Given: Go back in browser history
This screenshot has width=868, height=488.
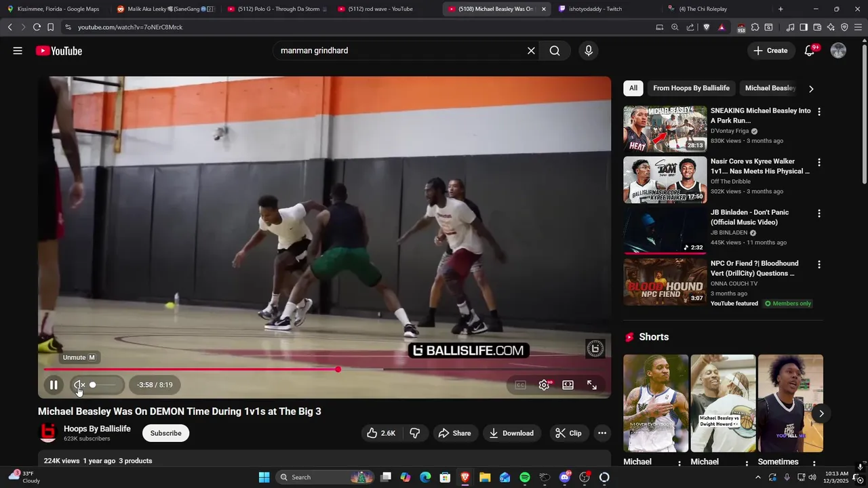Looking at the screenshot, I should [x=10, y=27].
